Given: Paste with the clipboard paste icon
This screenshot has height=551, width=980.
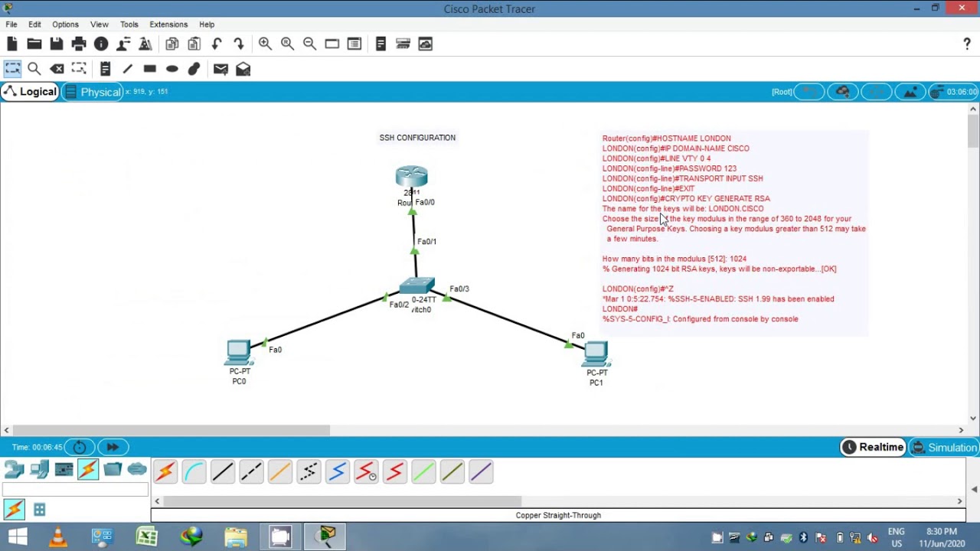Looking at the screenshot, I should coord(194,44).
